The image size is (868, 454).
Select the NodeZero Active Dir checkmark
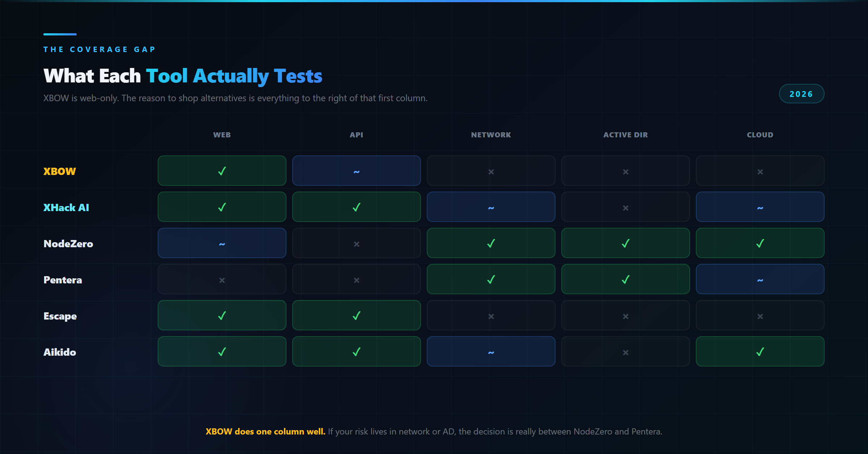[x=626, y=243]
